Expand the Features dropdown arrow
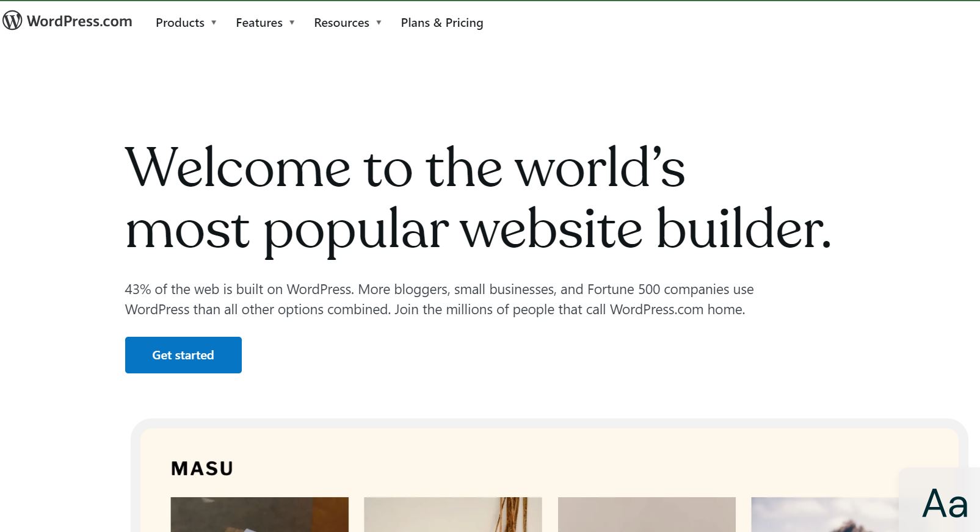This screenshot has height=532, width=980. point(292,23)
